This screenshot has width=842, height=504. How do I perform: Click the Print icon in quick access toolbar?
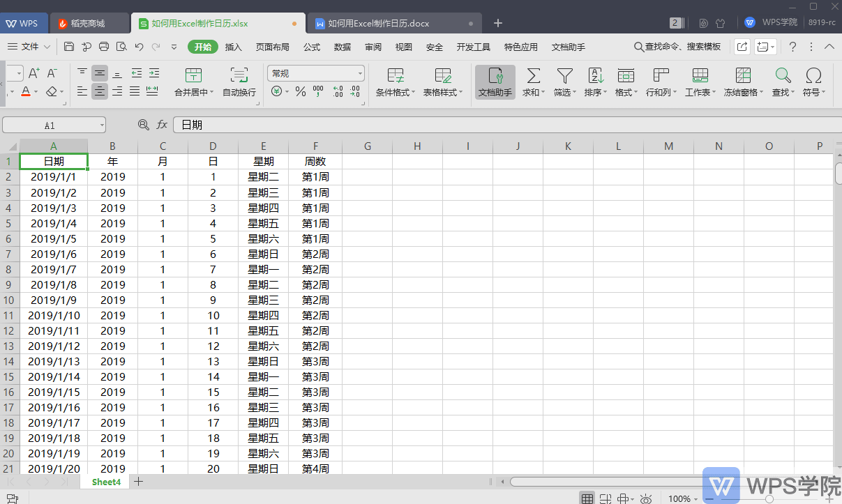pos(104,47)
